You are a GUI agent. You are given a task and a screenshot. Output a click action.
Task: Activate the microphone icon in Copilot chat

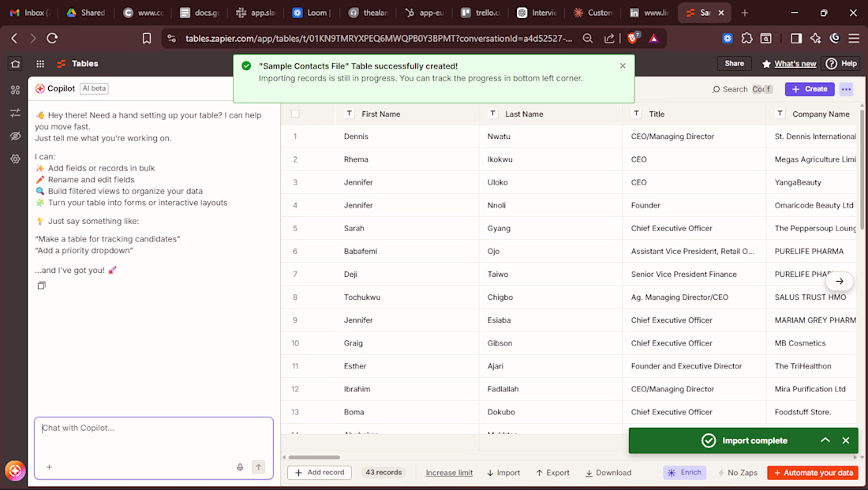[240, 467]
